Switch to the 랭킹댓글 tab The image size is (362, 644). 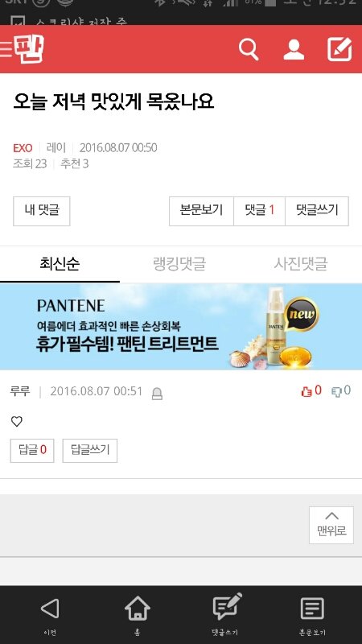click(179, 263)
